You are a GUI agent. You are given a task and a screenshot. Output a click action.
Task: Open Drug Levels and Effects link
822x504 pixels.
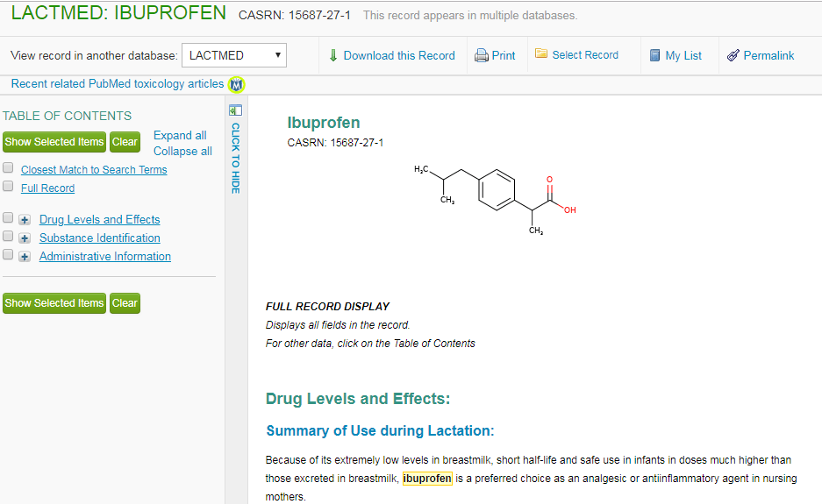pos(100,219)
